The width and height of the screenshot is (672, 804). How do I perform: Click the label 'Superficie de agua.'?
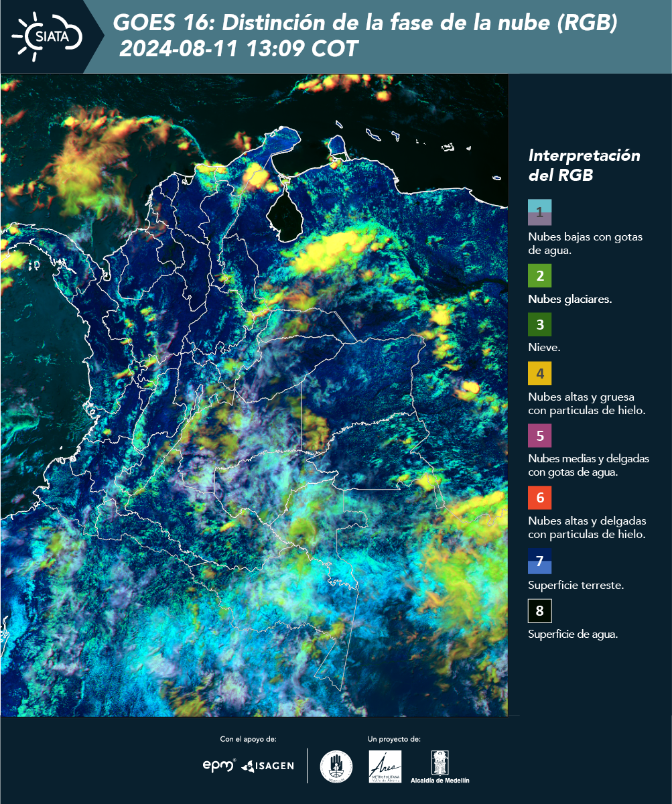(x=573, y=634)
